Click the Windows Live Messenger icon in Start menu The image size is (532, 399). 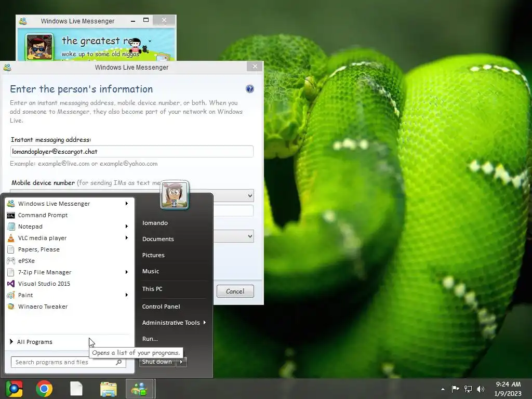tap(11, 204)
